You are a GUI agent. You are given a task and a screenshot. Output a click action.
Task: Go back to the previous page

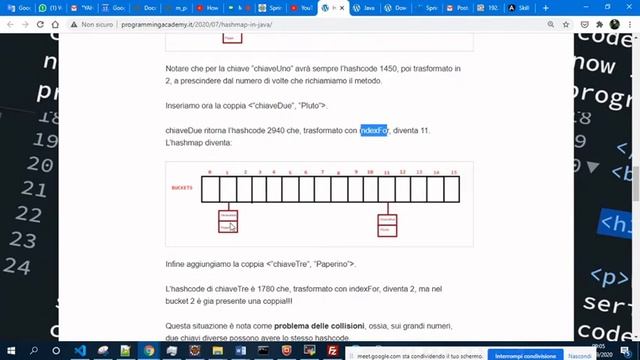pos(10,24)
